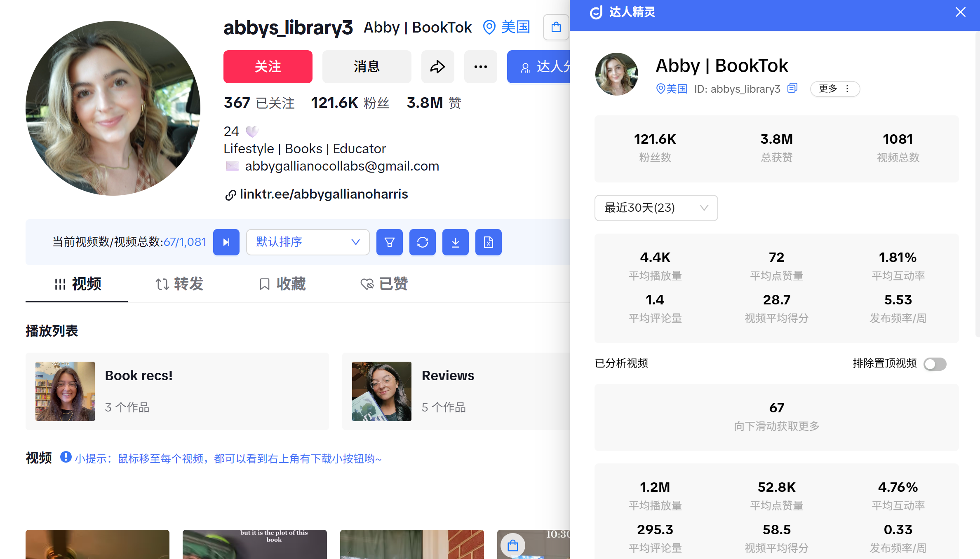This screenshot has height=559, width=980.
Task: Open the share profile arrow icon
Action: click(437, 67)
